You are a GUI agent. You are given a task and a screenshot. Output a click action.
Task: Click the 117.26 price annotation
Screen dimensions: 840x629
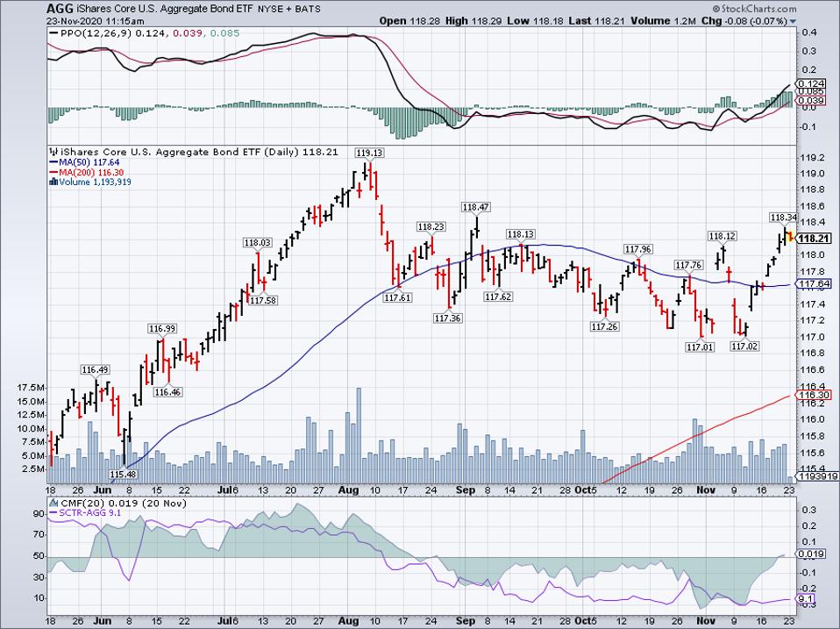[604, 327]
